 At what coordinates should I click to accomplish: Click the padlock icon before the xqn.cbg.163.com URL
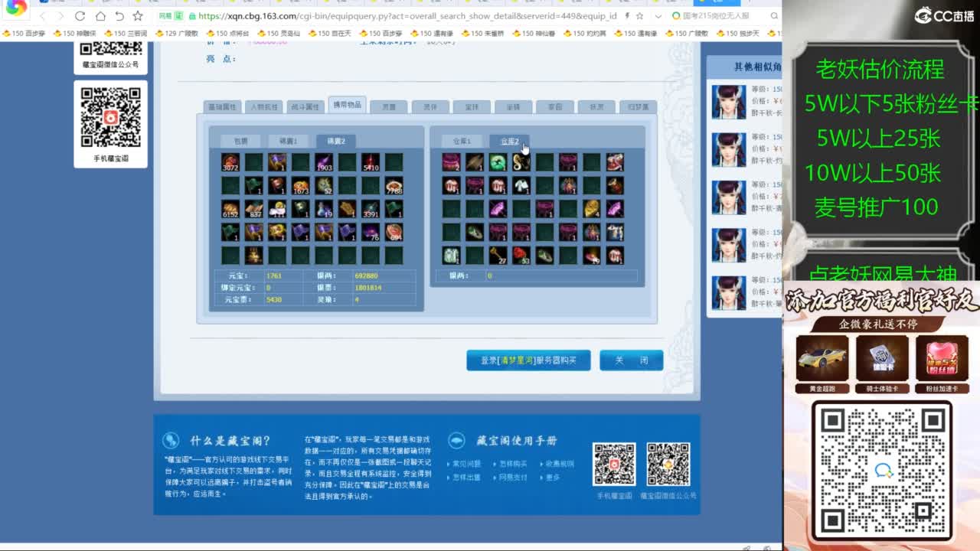point(191,15)
